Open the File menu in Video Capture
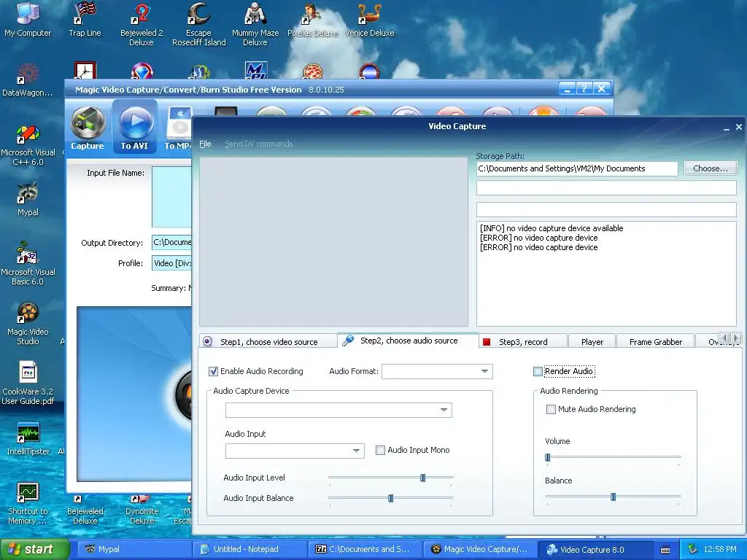 coord(205,144)
